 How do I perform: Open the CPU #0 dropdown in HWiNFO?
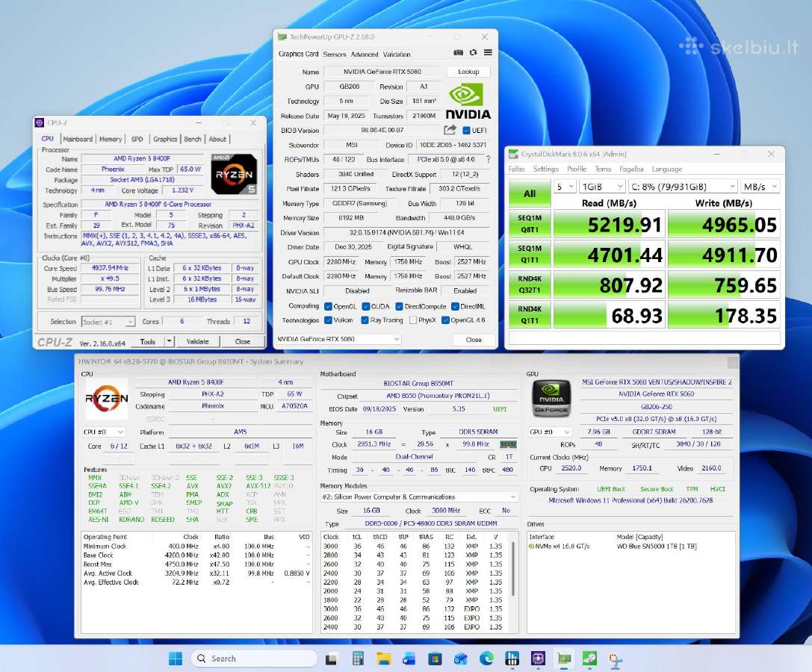[104, 432]
